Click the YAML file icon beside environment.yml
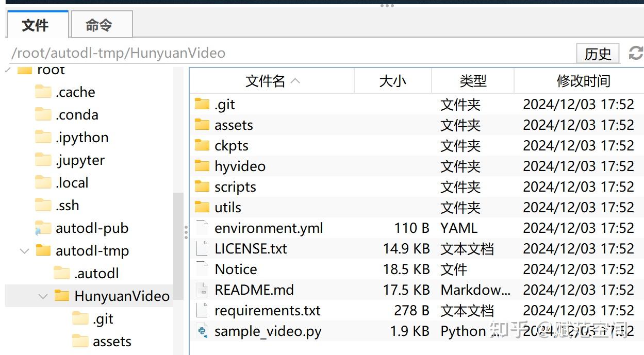 pos(202,228)
